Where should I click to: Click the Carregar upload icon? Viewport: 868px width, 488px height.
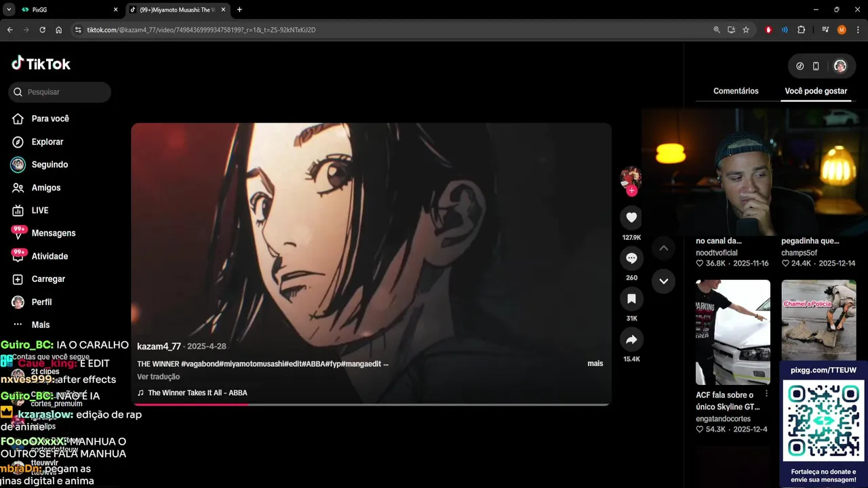point(18,279)
